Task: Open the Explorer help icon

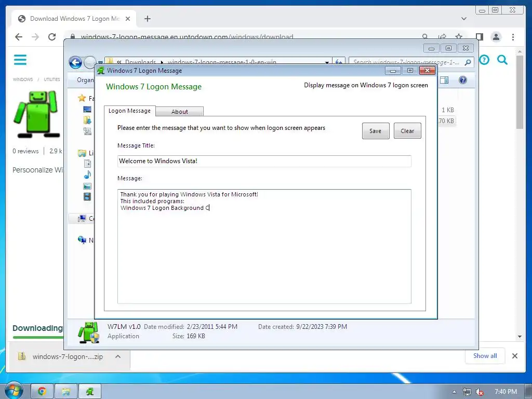Action: coord(462,80)
